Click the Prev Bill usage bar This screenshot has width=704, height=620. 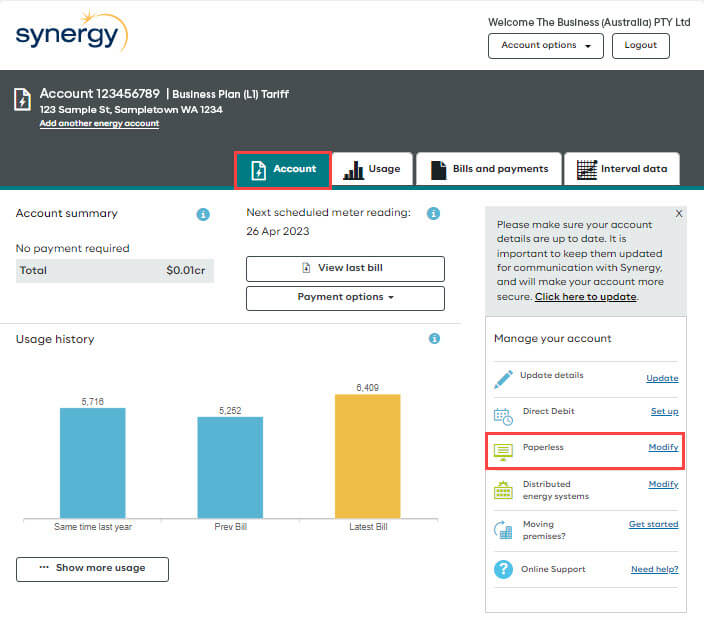[x=230, y=467]
